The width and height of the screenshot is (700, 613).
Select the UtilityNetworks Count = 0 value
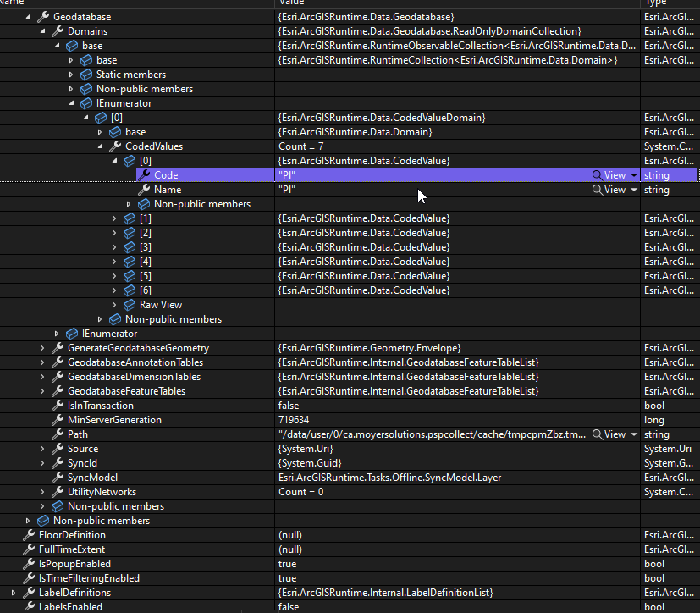[x=300, y=492]
